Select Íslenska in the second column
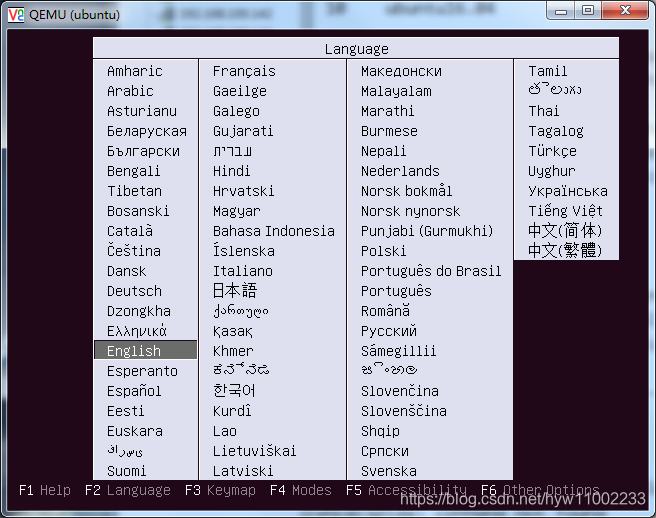656x518 pixels. (x=244, y=251)
